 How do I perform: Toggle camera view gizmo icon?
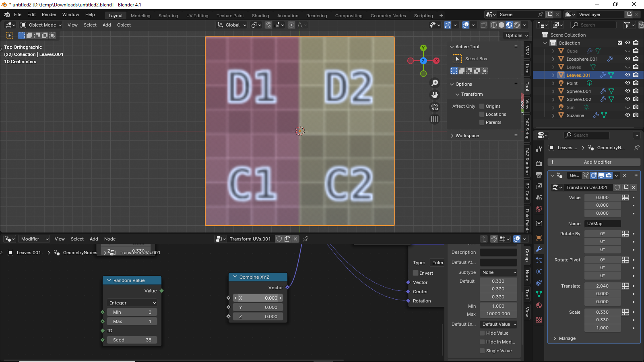(x=435, y=107)
